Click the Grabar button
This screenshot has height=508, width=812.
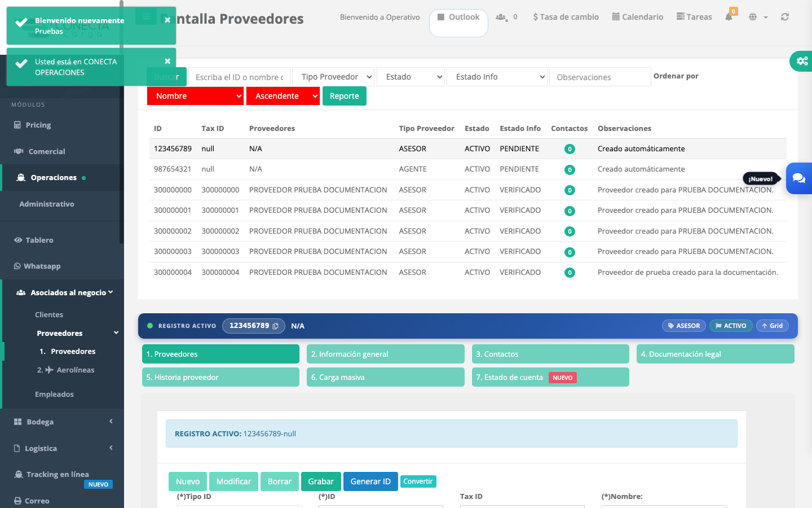coord(321,481)
